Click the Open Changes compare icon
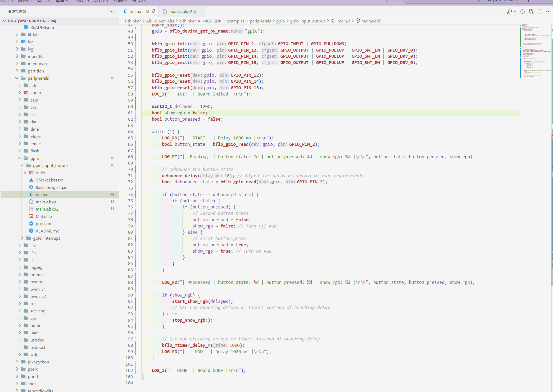553x392 pixels. tap(531, 11)
